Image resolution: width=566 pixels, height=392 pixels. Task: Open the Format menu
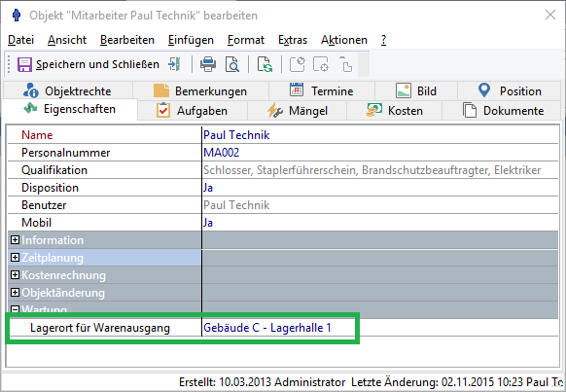pyautogui.click(x=246, y=40)
